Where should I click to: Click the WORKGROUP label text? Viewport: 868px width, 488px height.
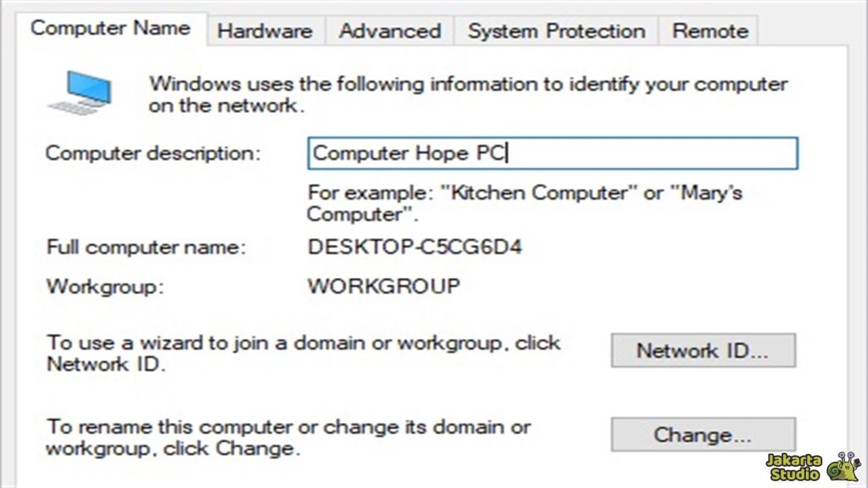coord(383,286)
